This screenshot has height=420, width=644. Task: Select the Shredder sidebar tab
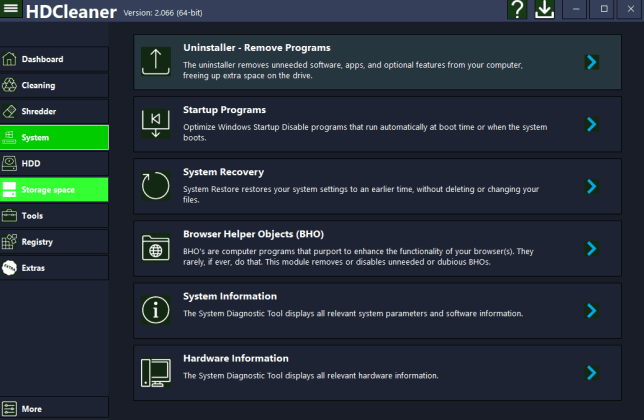coord(54,111)
